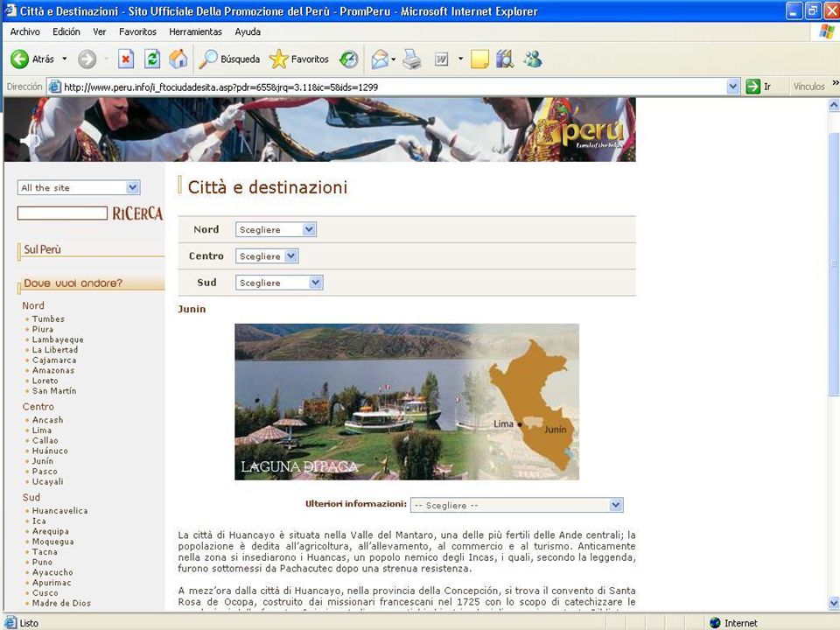Open the Cajamarca destination link
840x630 pixels.
point(54,360)
